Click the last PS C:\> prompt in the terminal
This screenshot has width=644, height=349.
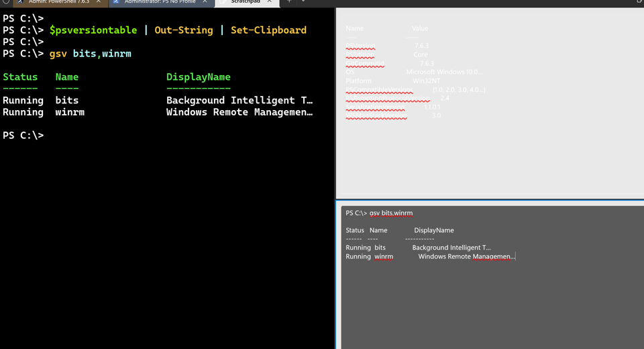(x=23, y=136)
